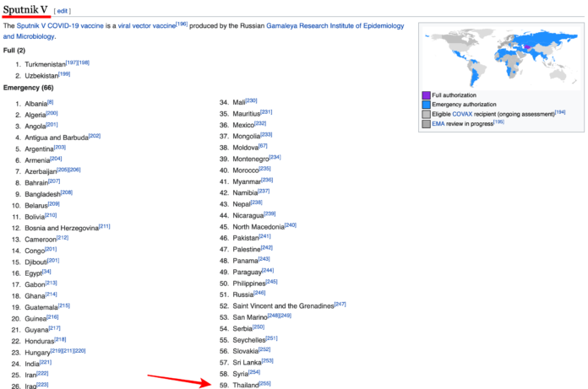Click citation 217 next to Guyana
This screenshot has width=588, height=389.
[x=54, y=328]
